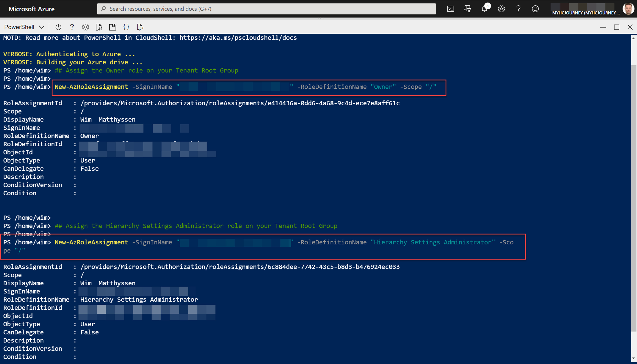Open the account avatar photo
The image size is (637, 364).
[x=628, y=9]
